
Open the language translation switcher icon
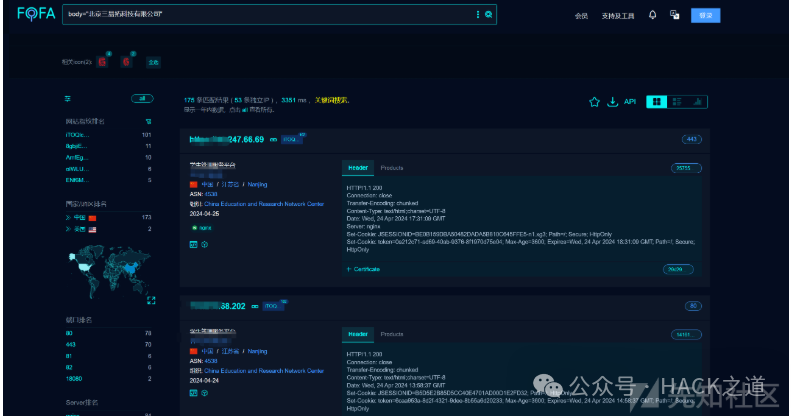click(674, 15)
